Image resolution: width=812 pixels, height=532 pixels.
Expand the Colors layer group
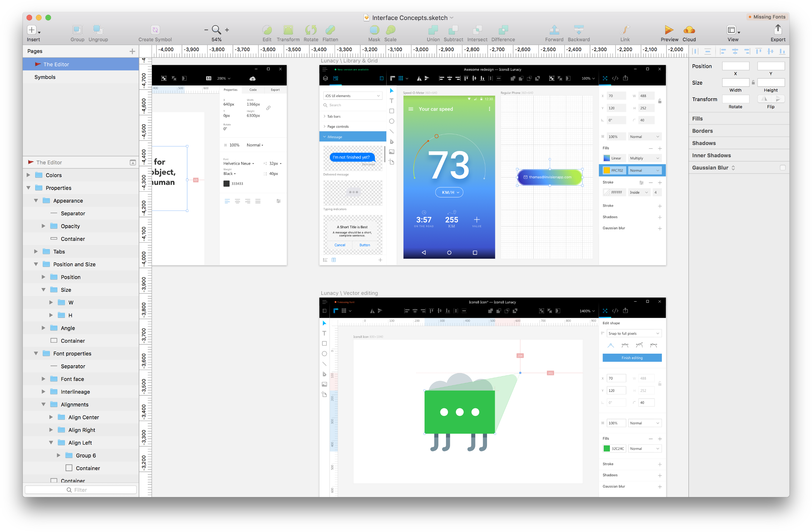[29, 175]
